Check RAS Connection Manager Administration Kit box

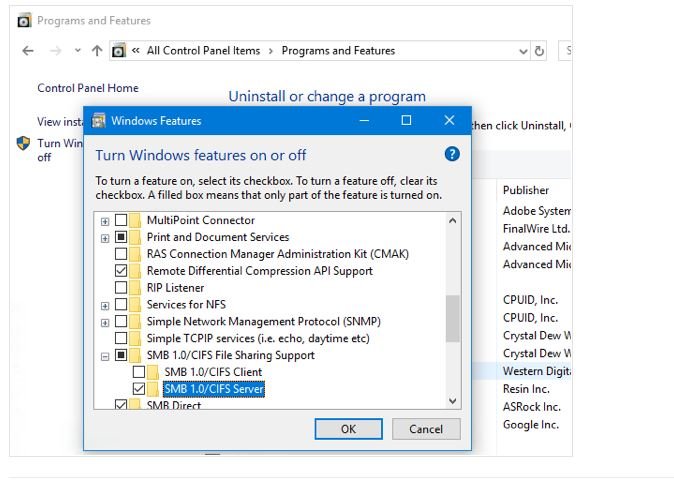pos(121,254)
